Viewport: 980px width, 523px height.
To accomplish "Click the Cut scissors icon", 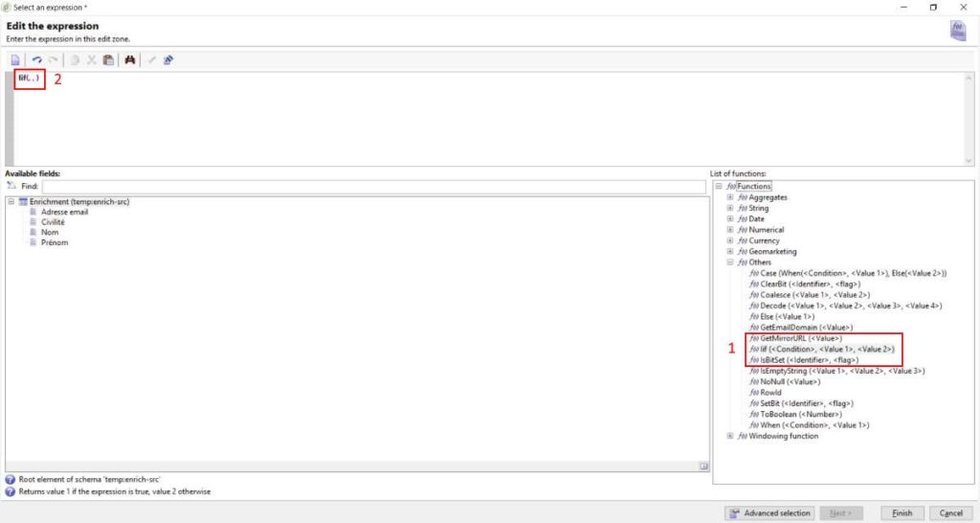I will 91,60.
